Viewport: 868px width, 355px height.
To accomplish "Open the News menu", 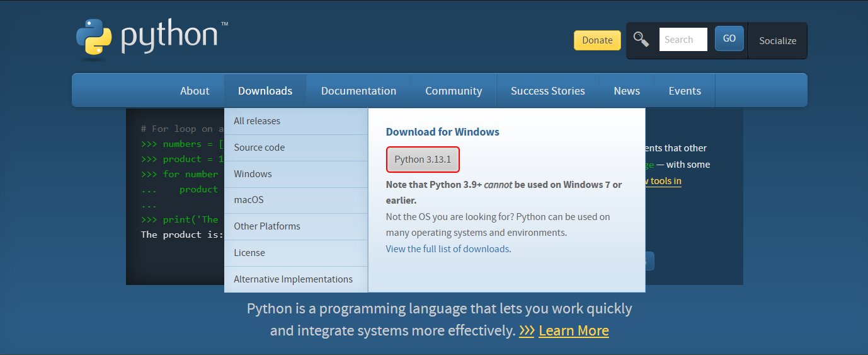I will [627, 91].
